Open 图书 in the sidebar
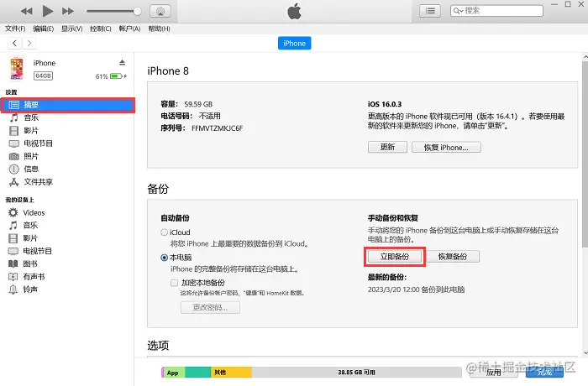 pyautogui.click(x=30, y=263)
